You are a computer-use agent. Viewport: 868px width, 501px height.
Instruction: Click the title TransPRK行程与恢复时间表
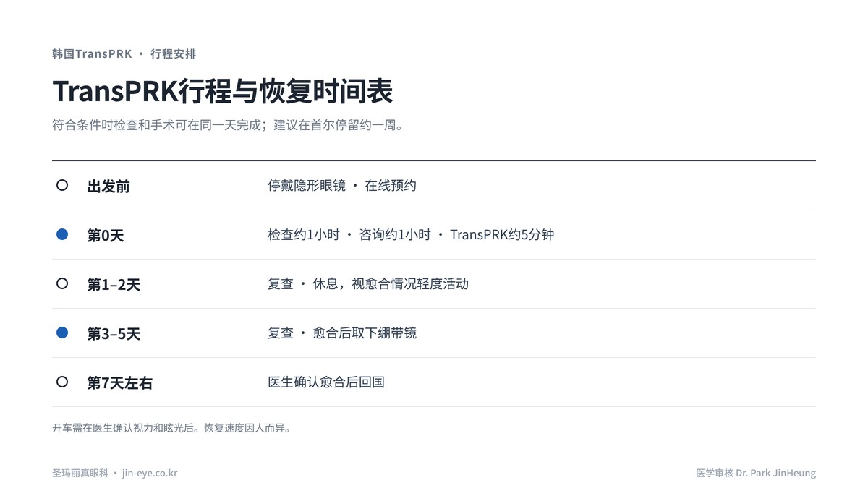(x=223, y=92)
